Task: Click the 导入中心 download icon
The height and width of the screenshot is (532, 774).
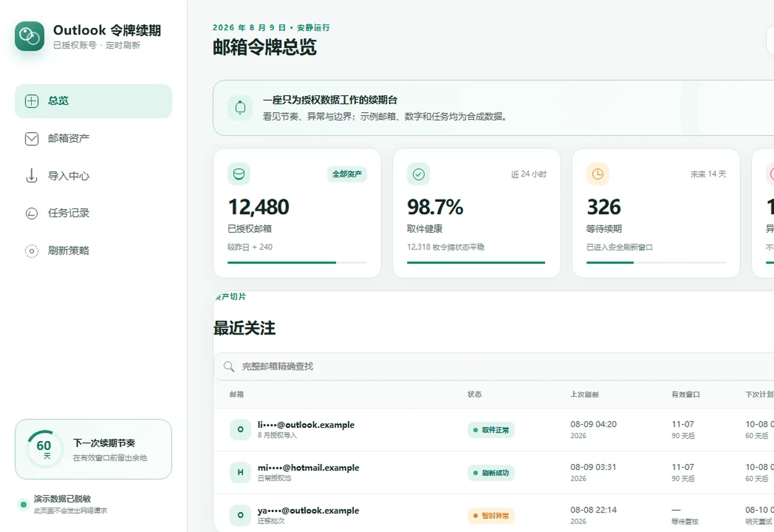Action: tap(32, 176)
